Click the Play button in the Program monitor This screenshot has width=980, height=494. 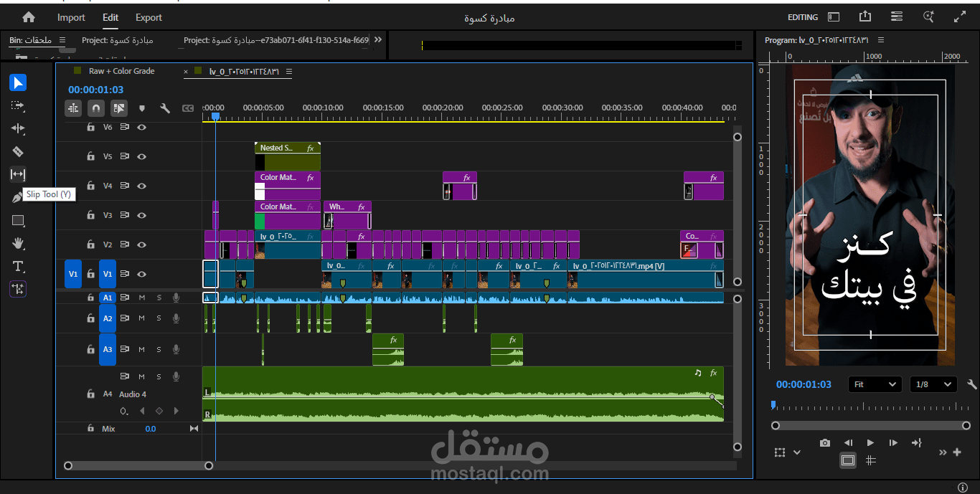point(870,442)
